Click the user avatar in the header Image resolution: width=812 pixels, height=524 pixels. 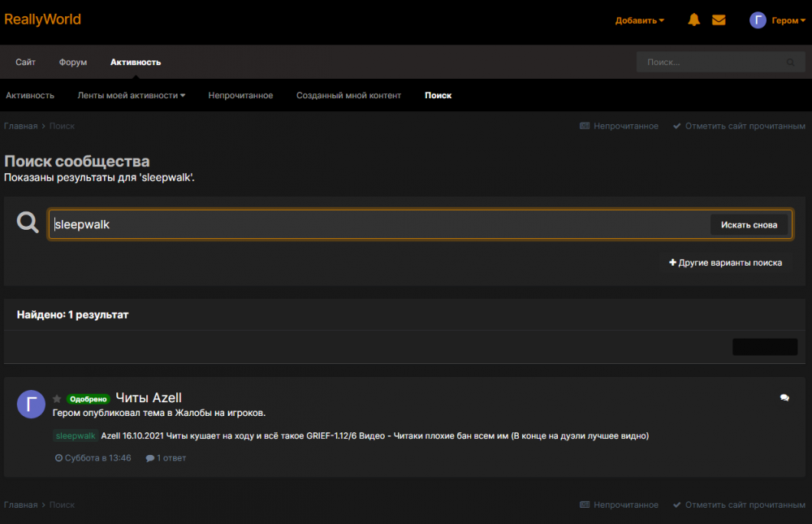758,20
